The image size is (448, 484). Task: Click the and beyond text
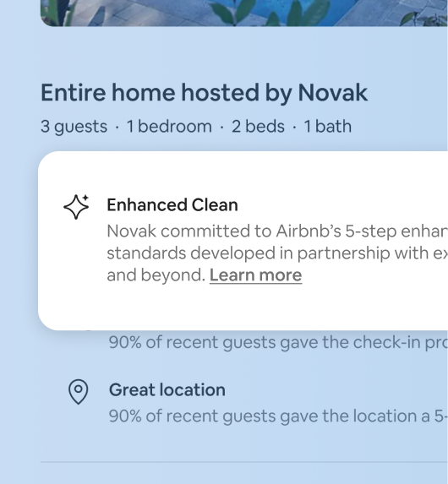coord(156,275)
